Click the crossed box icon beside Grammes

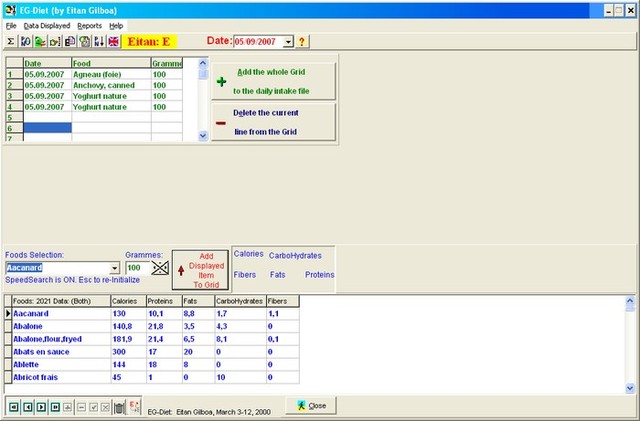pyautogui.click(x=160, y=268)
